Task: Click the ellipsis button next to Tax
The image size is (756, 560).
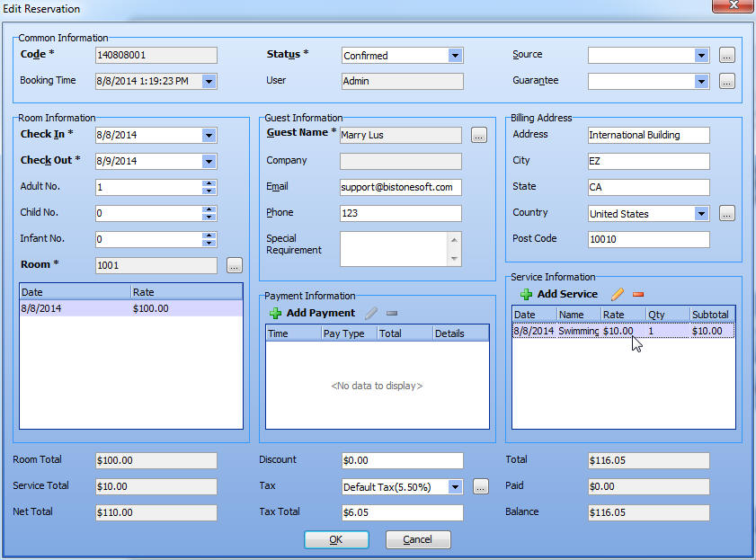Action: pyautogui.click(x=481, y=486)
